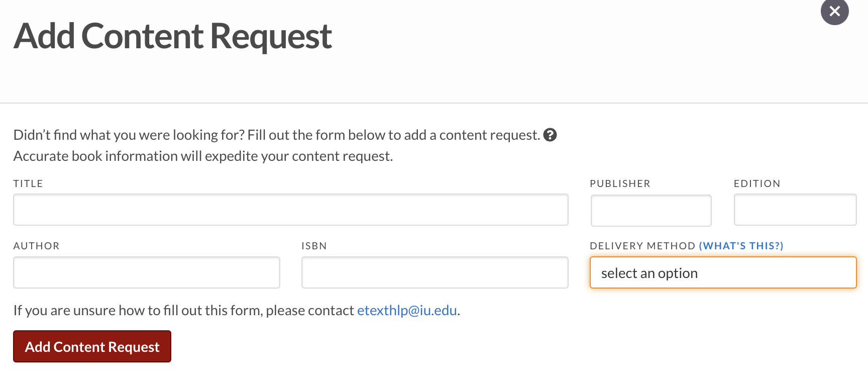Place cursor in the ISBN field
This screenshot has height=371, width=868.
click(435, 272)
